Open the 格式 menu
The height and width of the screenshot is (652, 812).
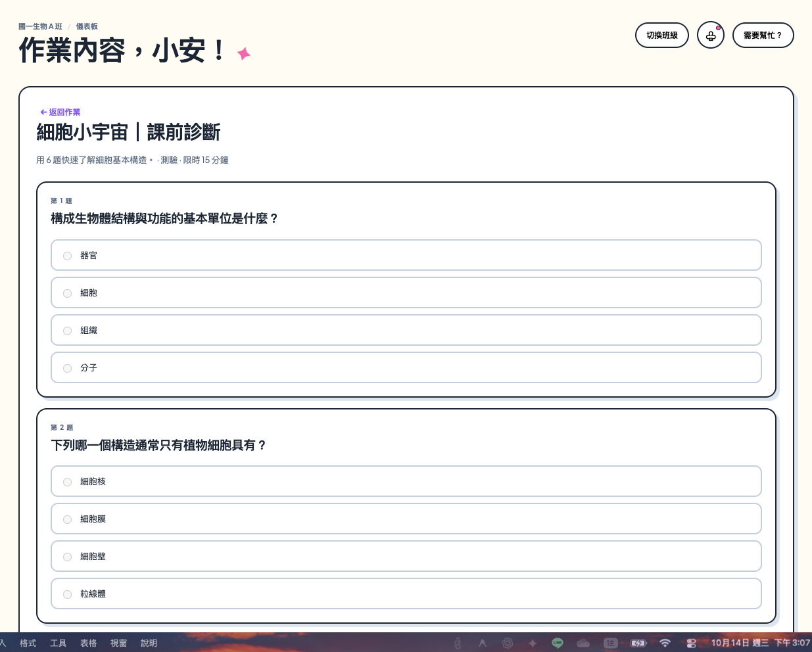coord(28,643)
